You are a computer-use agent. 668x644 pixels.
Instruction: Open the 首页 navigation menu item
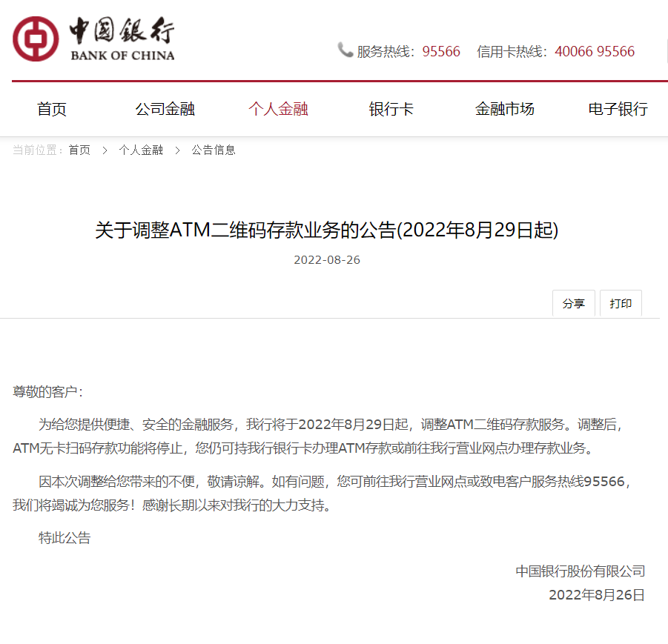point(52,109)
